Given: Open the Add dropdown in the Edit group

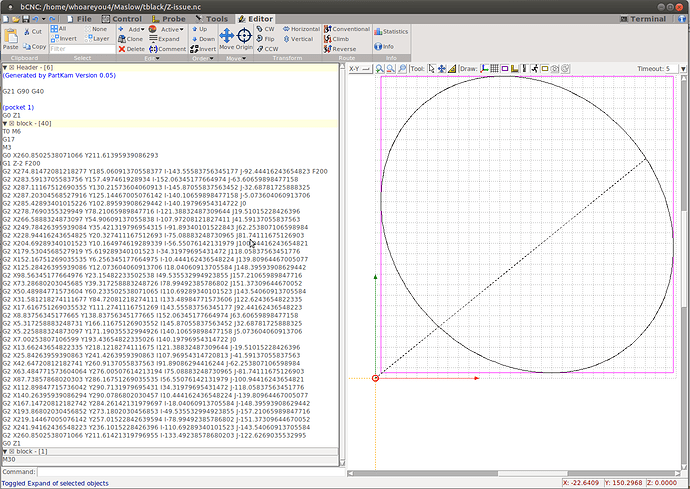Looking at the screenshot, I should point(132,29).
